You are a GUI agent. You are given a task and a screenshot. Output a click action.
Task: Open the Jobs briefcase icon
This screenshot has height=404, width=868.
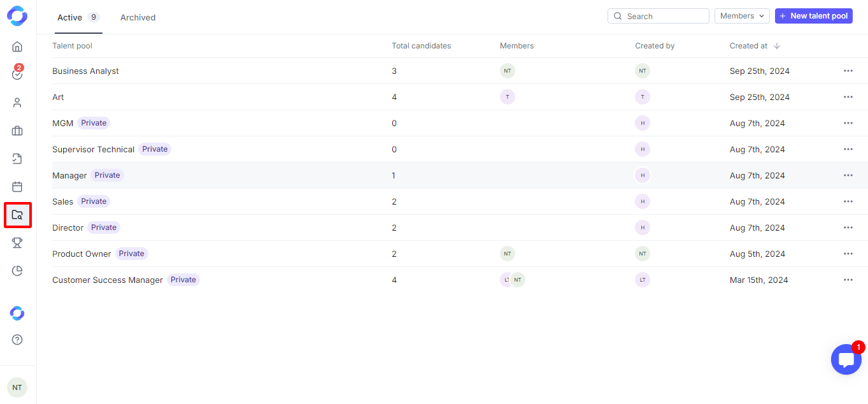[17, 131]
